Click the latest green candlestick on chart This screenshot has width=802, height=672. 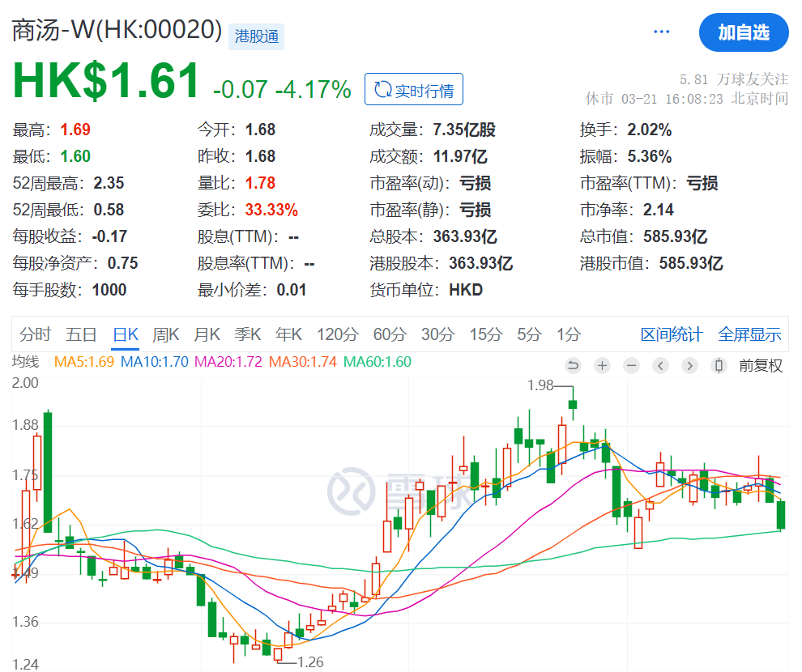781,515
